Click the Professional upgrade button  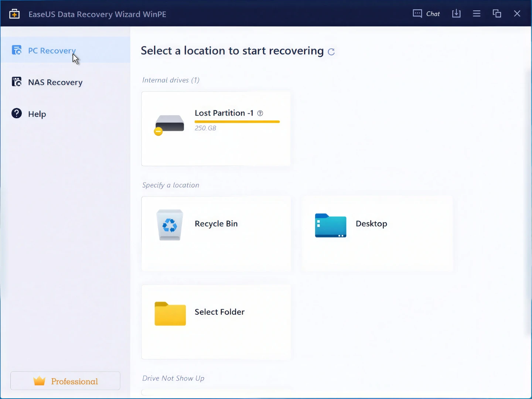tap(65, 381)
